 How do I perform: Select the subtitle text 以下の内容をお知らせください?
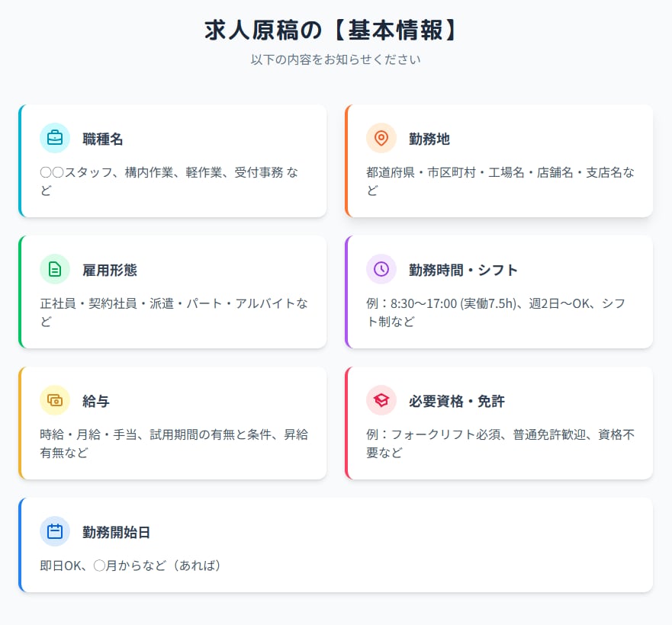[x=336, y=59]
